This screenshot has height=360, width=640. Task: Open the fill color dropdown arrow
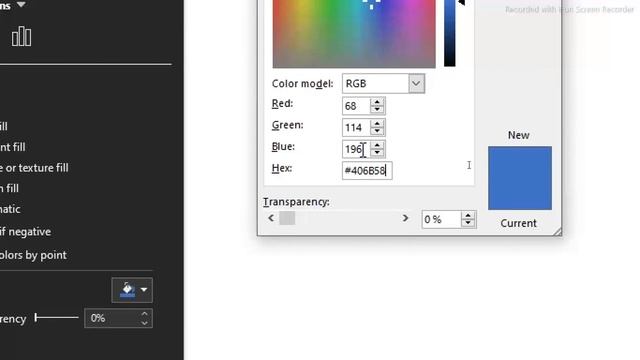(144, 290)
